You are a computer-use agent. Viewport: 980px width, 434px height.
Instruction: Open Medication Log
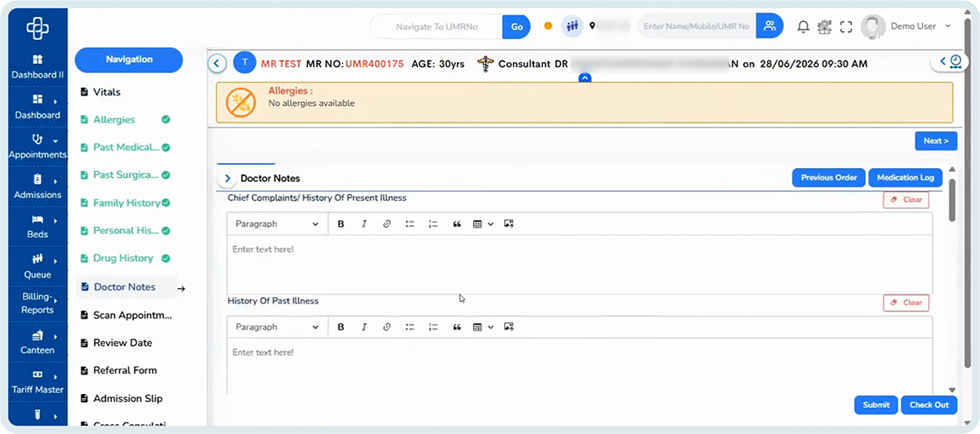point(905,178)
